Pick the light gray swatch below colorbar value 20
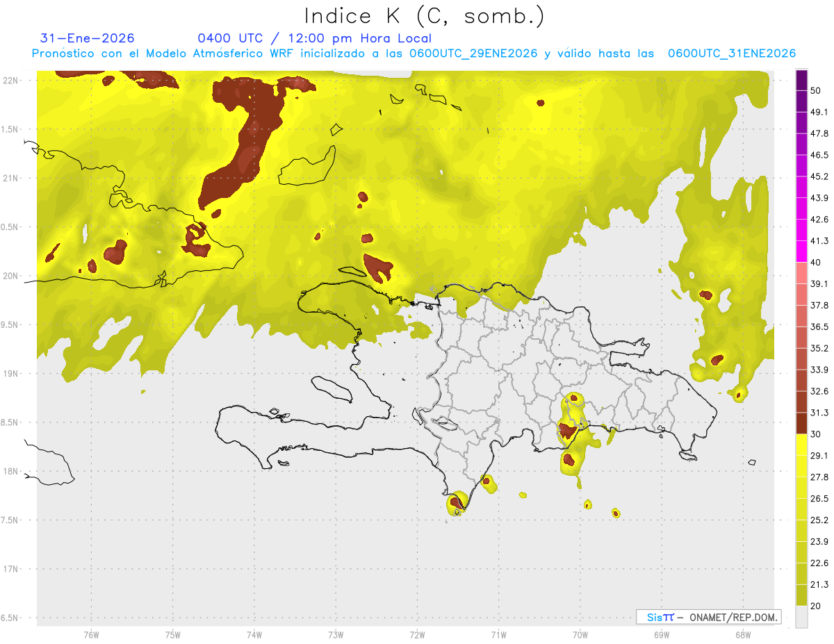Screen dimensions: 834x644 (x=801, y=617)
